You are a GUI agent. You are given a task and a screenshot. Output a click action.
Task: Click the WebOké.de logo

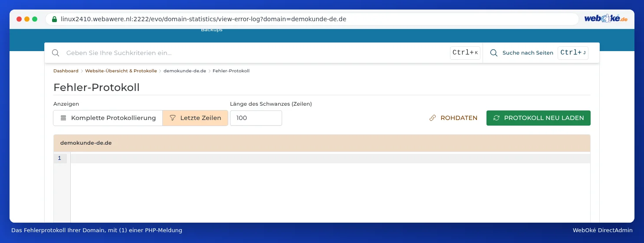[x=606, y=19]
